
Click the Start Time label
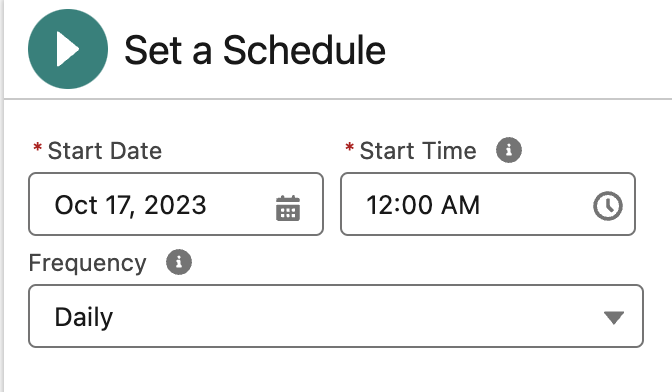click(418, 151)
